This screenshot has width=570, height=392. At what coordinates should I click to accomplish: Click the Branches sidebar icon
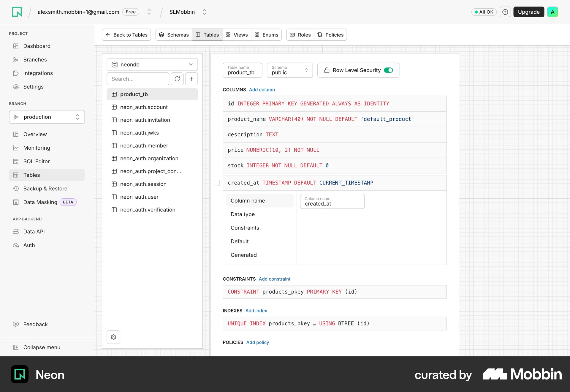[x=16, y=60]
